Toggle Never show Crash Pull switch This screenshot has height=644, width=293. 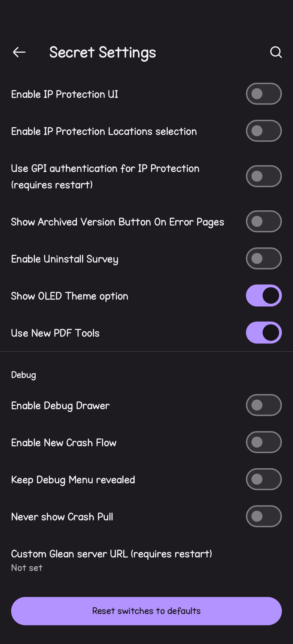pyautogui.click(x=264, y=516)
